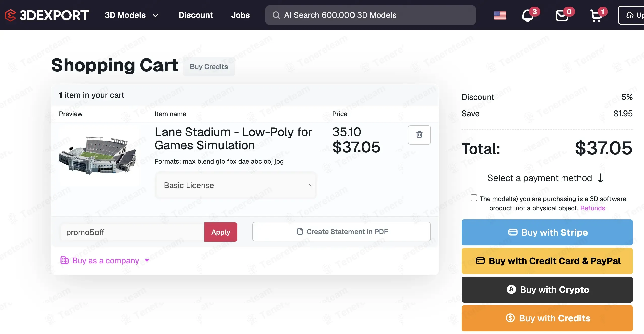Click the $37.05 total amount
The height and width of the screenshot is (334, 644).
pos(603,148)
